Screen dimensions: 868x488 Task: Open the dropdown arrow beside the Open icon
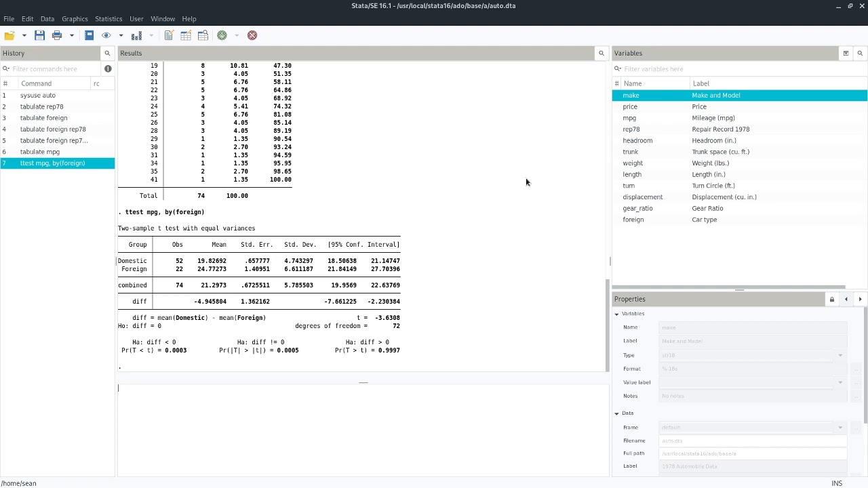click(24, 35)
